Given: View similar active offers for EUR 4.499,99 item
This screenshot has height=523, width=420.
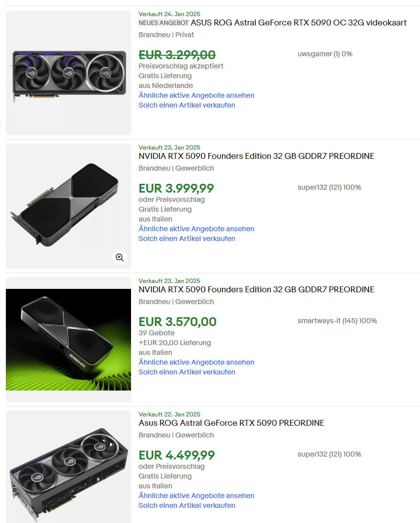Looking at the screenshot, I should tap(196, 496).
